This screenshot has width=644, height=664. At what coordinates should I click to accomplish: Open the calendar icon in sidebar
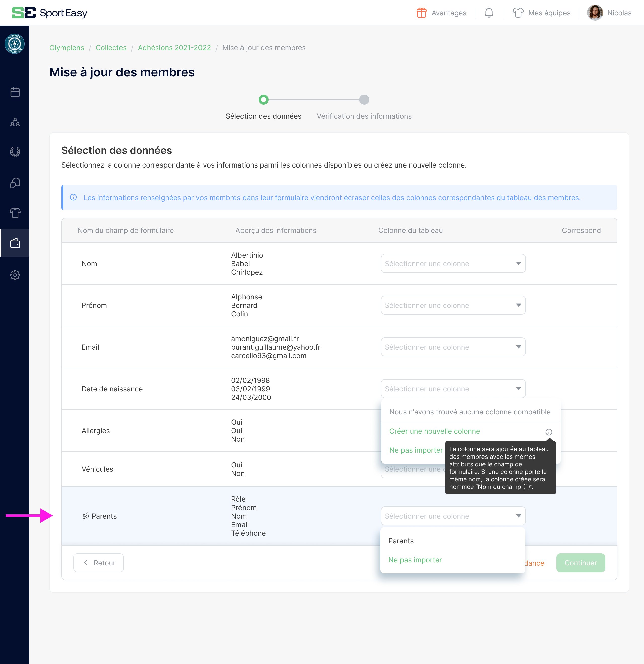click(x=15, y=92)
